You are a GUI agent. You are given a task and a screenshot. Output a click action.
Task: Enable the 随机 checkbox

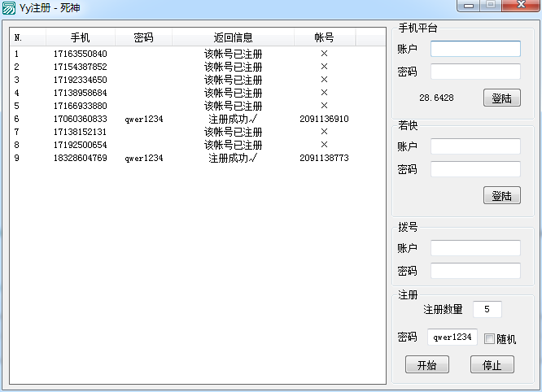point(489,339)
